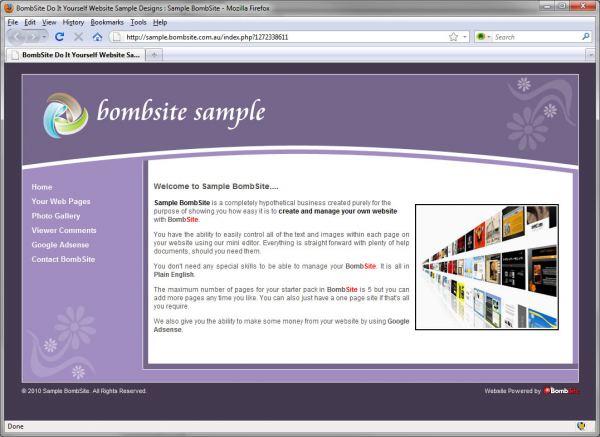Click into the Search input box
This screenshot has width=600, height=437.
tap(537, 37)
